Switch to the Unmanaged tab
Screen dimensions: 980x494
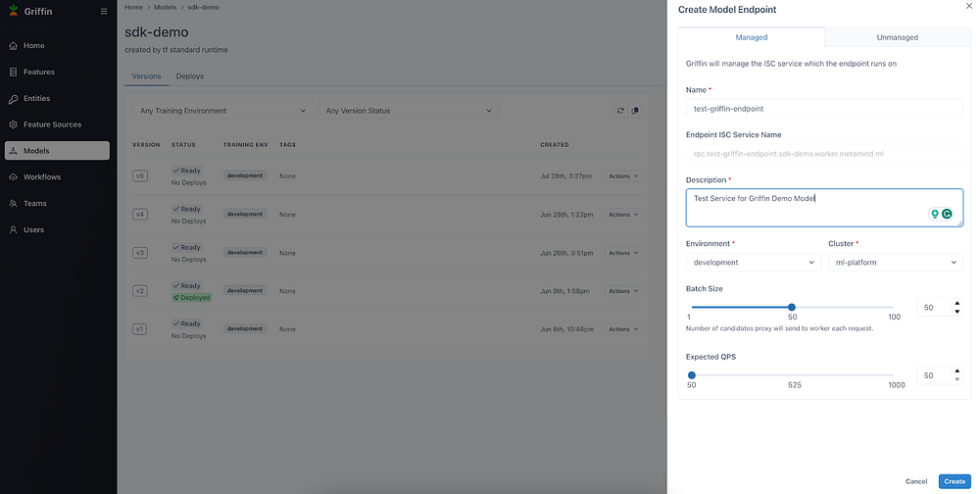pyautogui.click(x=898, y=37)
